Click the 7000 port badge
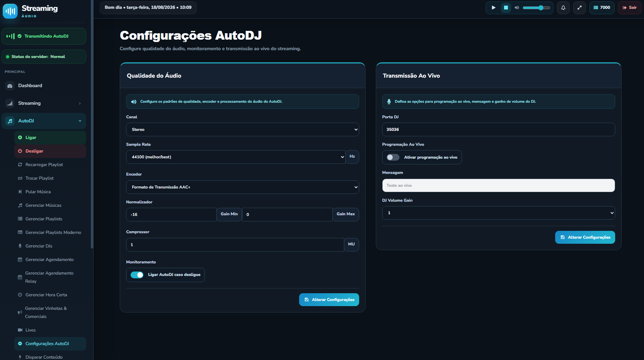Viewport: 644px width, 360px height. pyautogui.click(x=602, y=7)
